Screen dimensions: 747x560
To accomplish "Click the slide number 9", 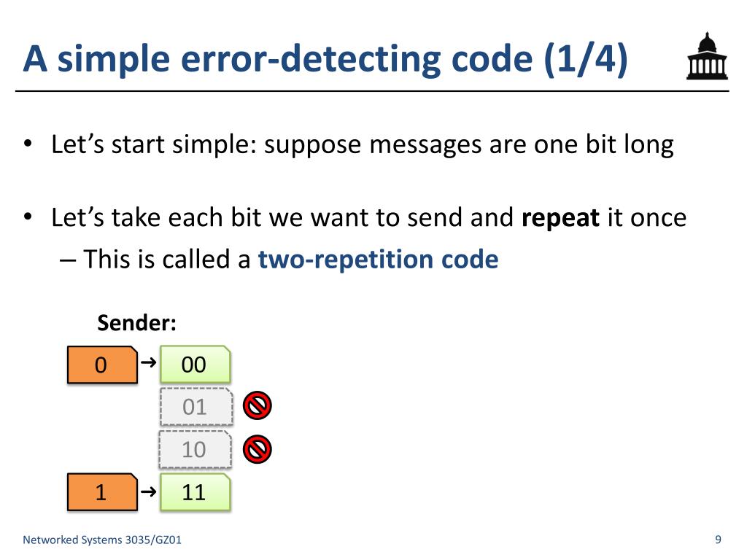I will pyautogui.click(x=718, y=540).
